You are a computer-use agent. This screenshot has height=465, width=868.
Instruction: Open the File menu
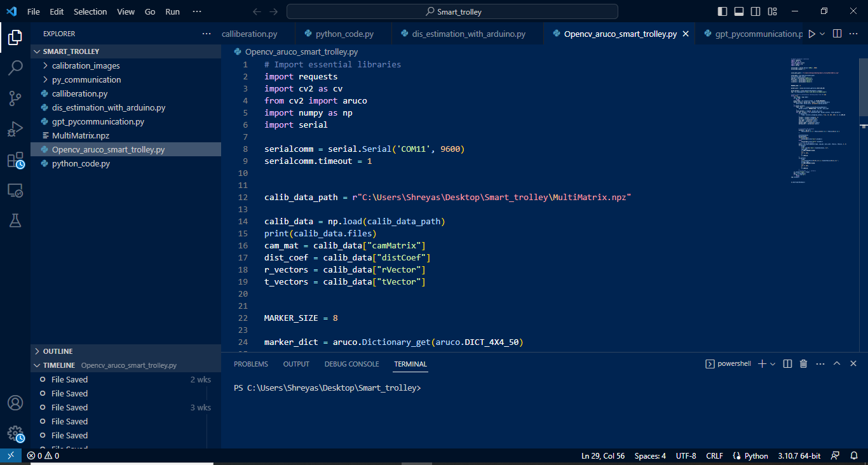coord(34,11)
